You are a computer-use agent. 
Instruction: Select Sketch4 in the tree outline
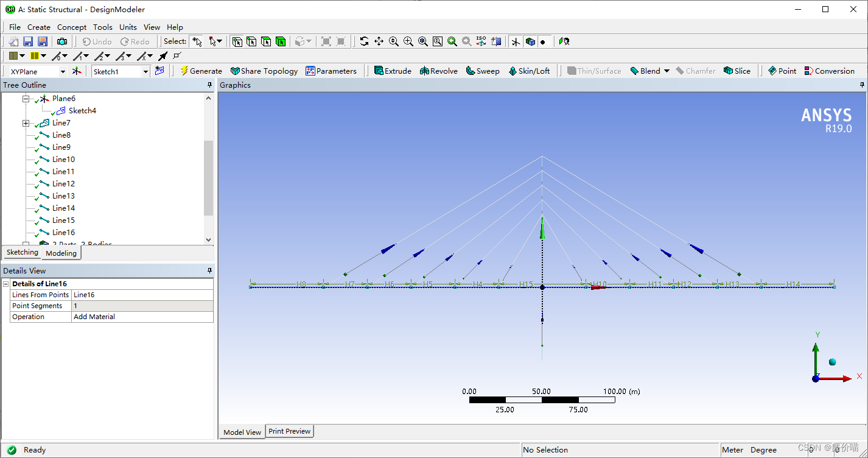[x=82, y=110]
